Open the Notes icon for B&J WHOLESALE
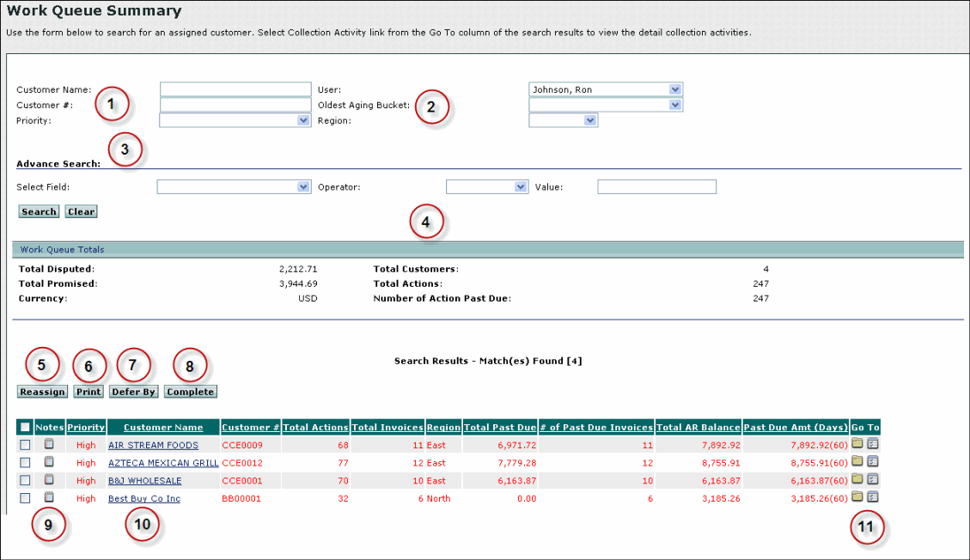The image size is (970, 560). coord(50,480)
